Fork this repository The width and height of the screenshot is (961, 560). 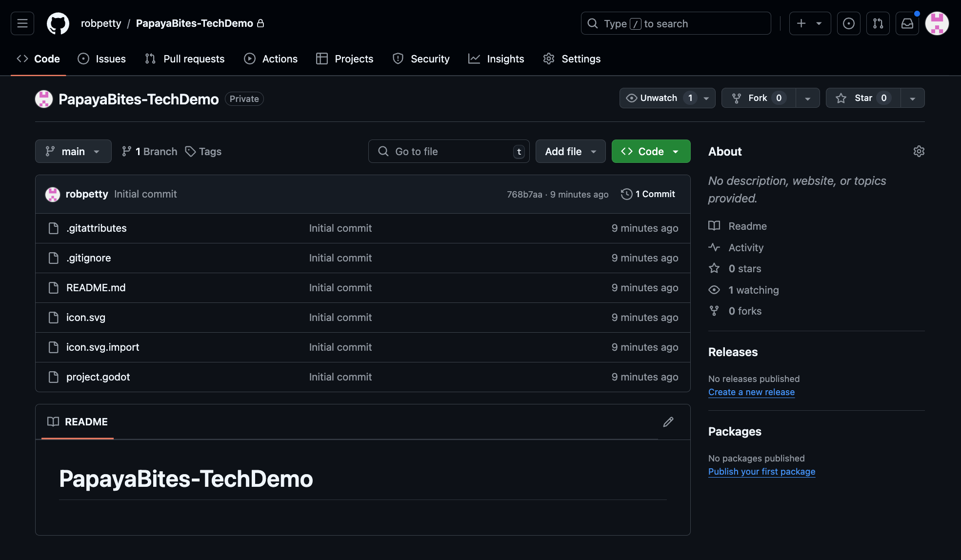coord(759,98)
